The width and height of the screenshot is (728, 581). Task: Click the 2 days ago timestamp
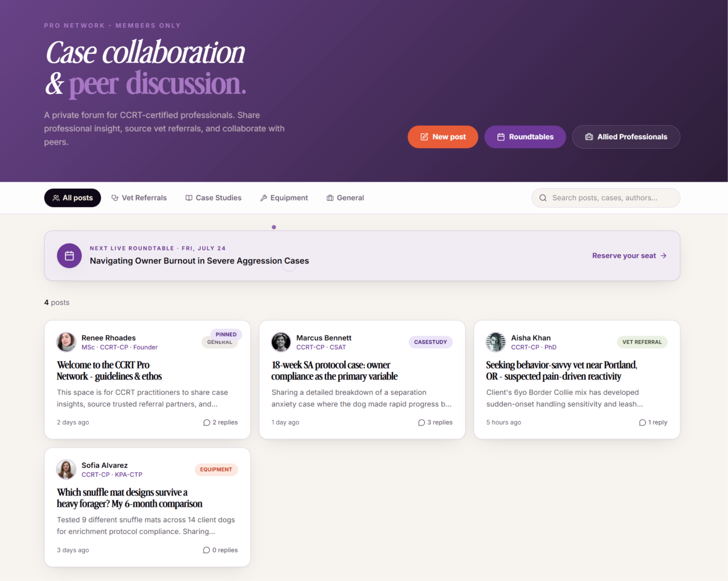(x=73, y=422)
